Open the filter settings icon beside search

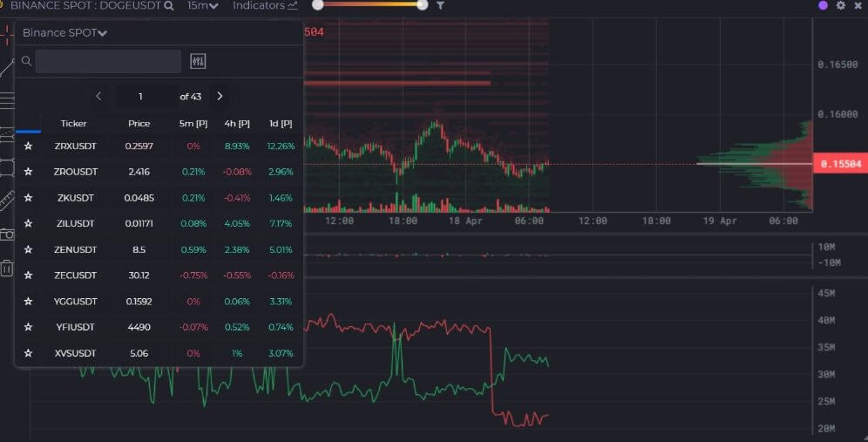[x=198, y=61]
